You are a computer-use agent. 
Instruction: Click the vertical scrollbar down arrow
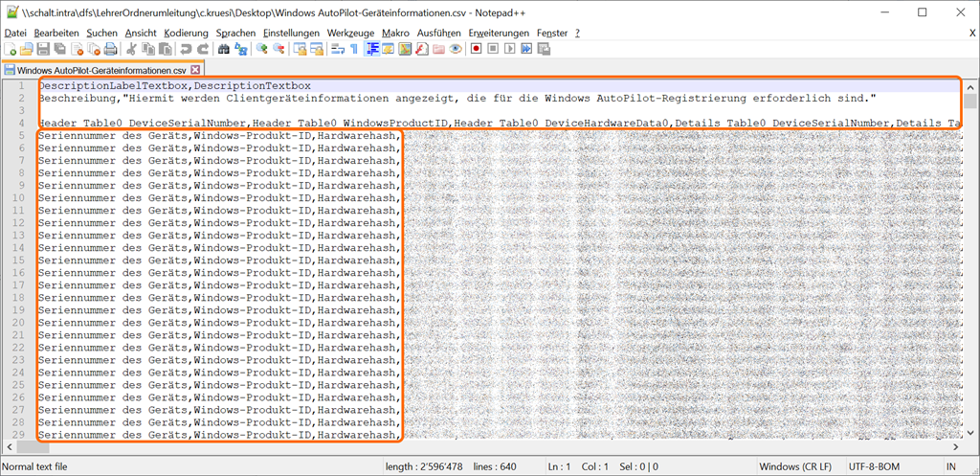970,435
